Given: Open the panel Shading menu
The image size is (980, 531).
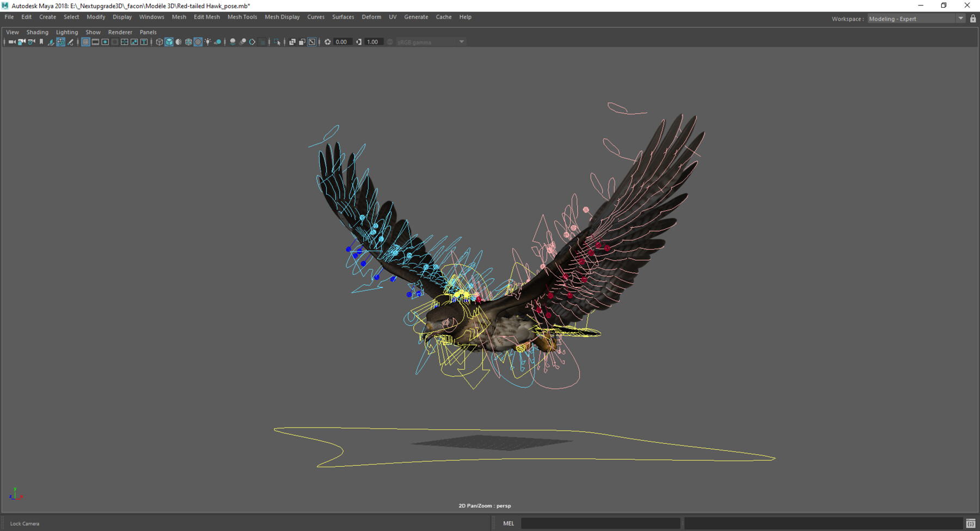Looking at the screenshot, I should click(x=38, y=32).
